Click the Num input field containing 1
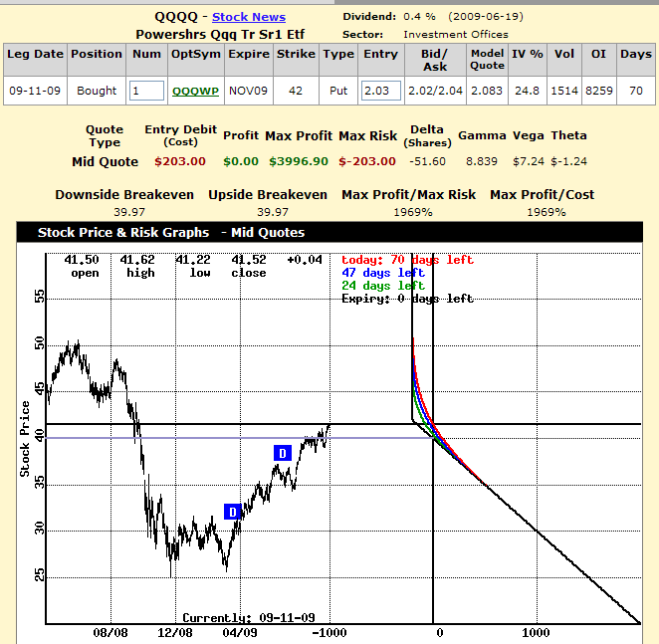This screenshot has width=659, height=644. pyautogui.click(x=146, y=91)
